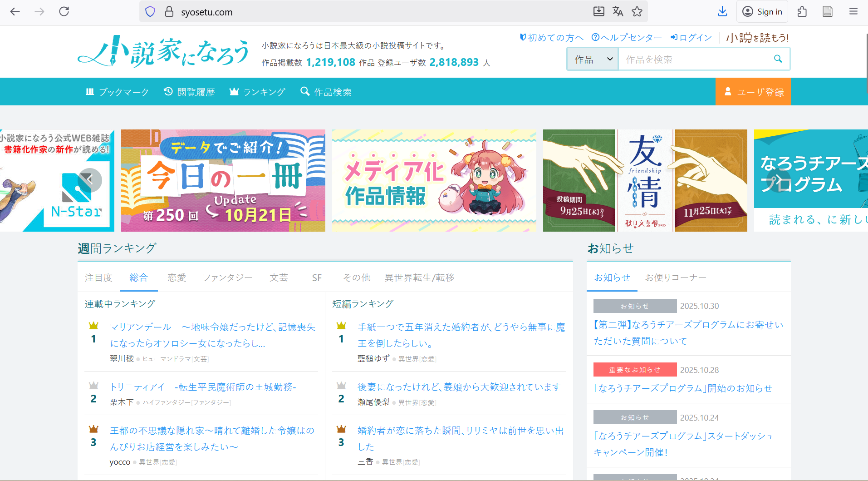Click the orange ユーザ登録 button
Screen dimensions: 868x481
coord(753,92)
